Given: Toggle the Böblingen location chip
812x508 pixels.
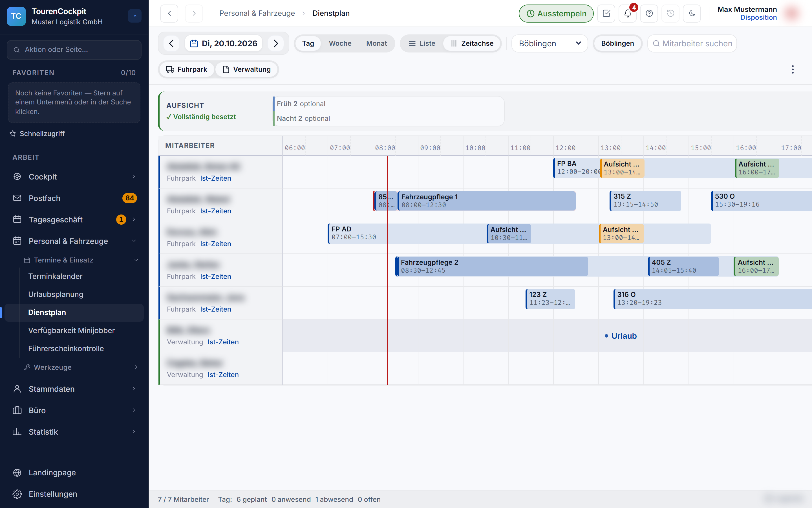Looking at the screenshot, I should [x=617, y=43].
